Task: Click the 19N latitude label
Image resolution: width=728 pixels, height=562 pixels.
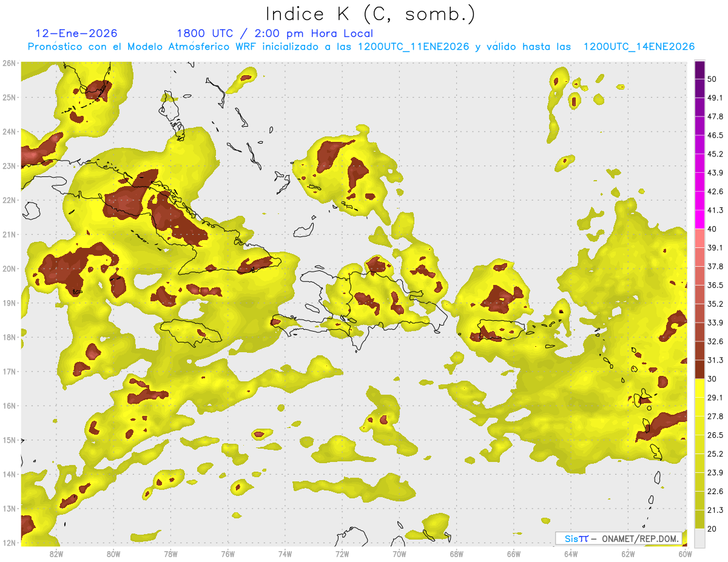Action: pyautogui.click(x=8, y=303)
